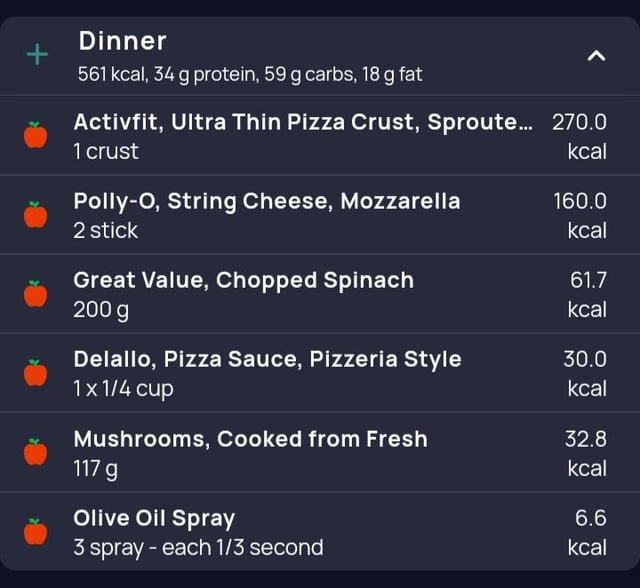Select Mushrooms, Cooked from Fresh entry
The height and width of the screenshot is (588, 640).
point(320,453)
